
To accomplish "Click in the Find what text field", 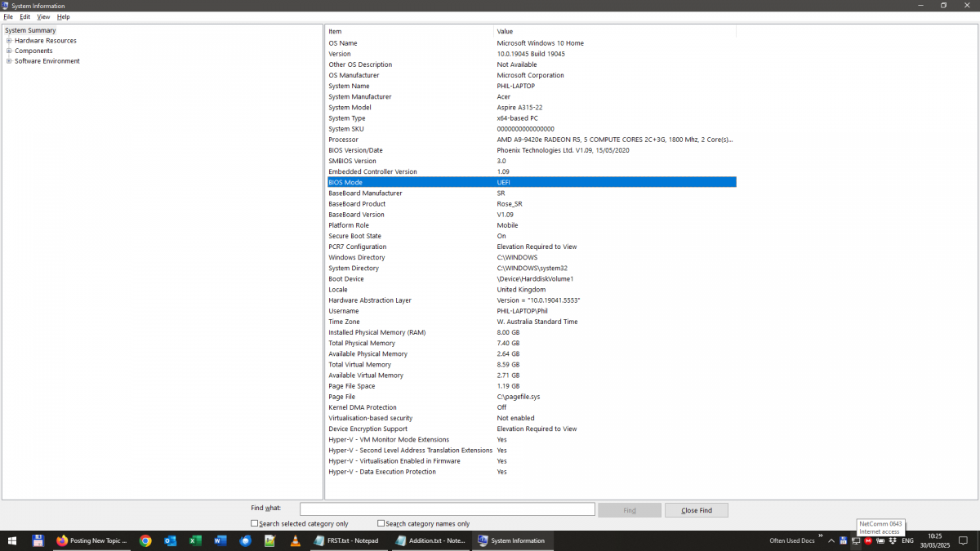I will click(448, 509).
